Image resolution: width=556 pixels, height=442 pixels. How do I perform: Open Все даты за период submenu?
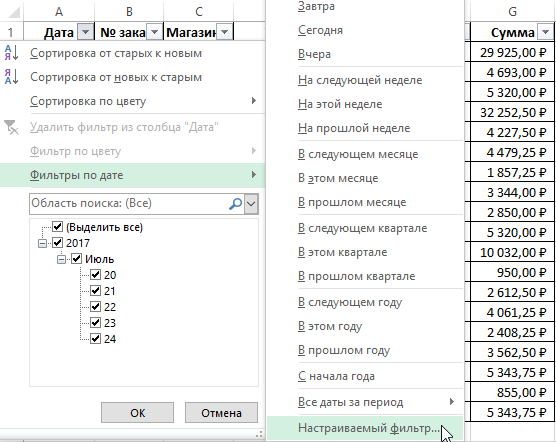tap(365, 402)
